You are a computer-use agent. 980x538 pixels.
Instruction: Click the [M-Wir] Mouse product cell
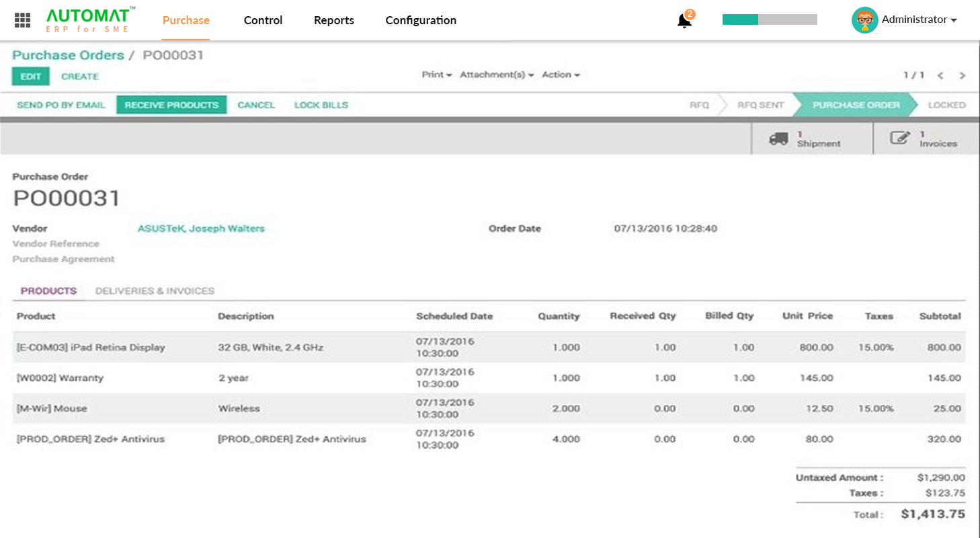click(52, 409)
